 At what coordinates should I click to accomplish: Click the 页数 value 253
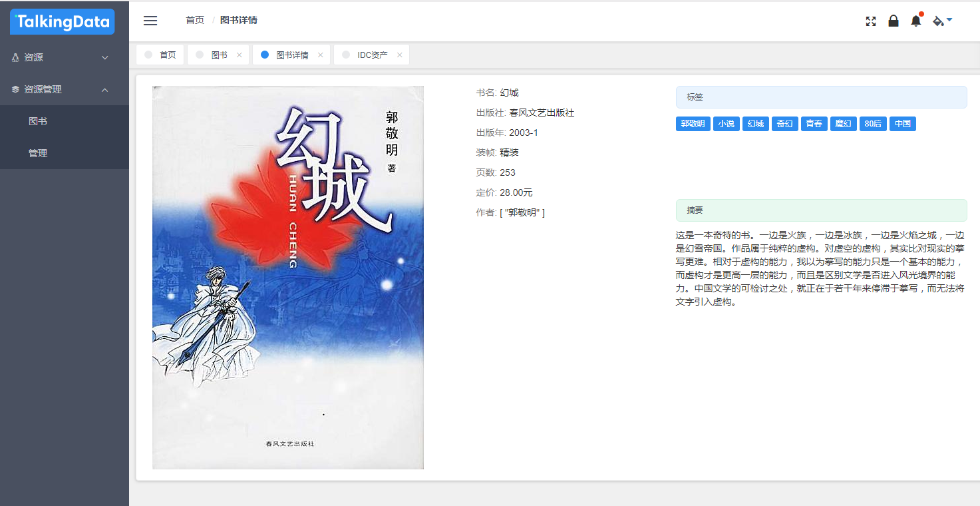[x=508, y=172]
